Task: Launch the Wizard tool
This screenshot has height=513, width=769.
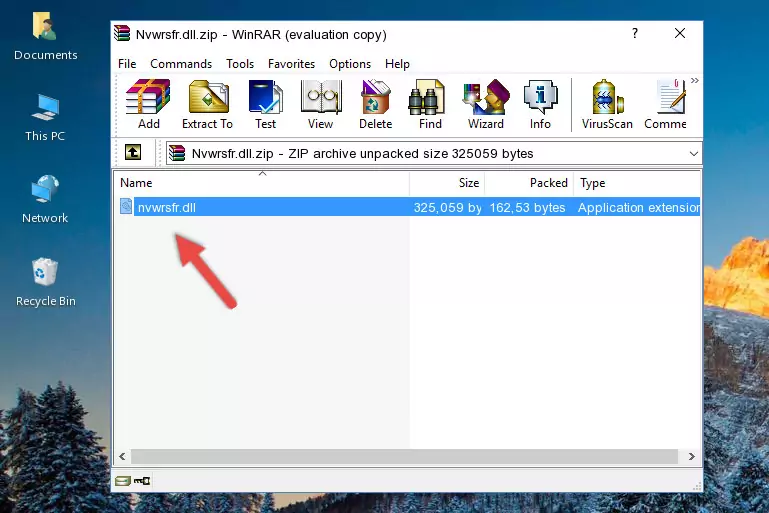Action: pyautogui.click(x=486, y=104)
